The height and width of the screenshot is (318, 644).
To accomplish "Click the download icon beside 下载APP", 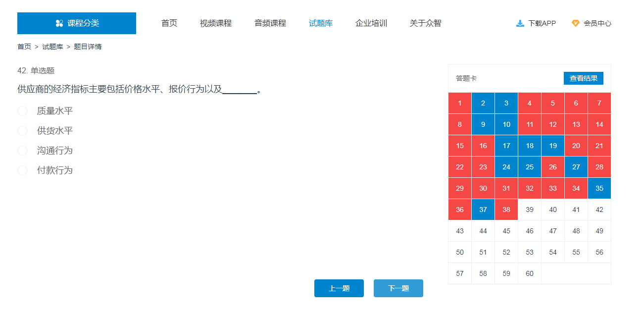I will tap(520, 23).
